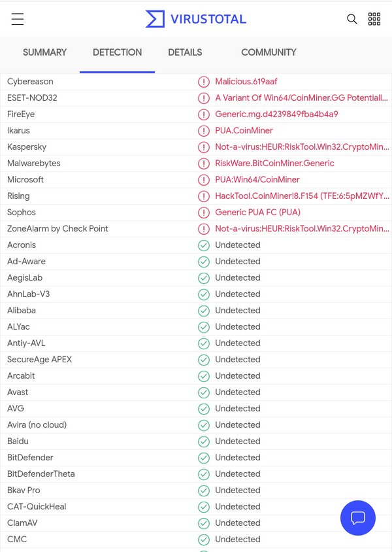Click the alert icon in the Sophos row
This screenshot has height=552, width=392.
tap(204, 213)
